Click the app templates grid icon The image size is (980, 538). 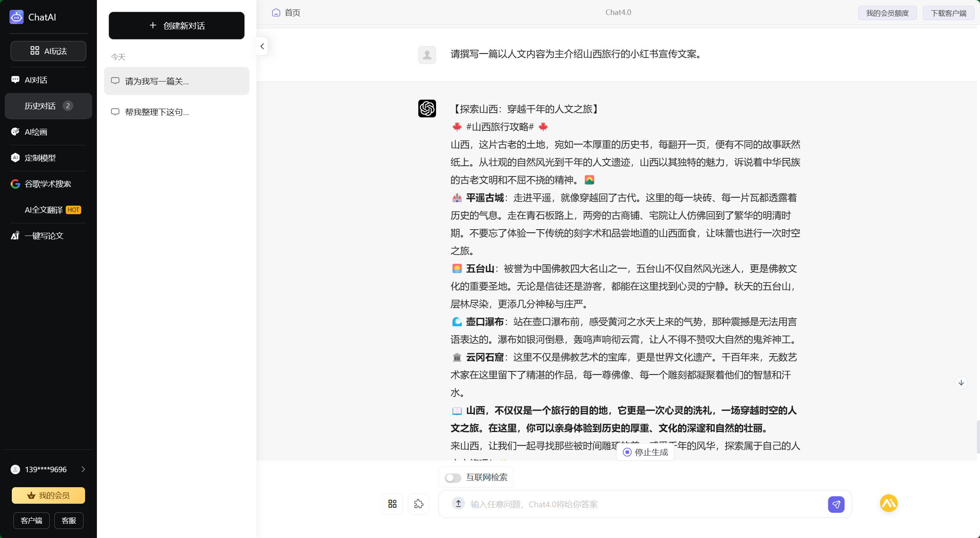click(392, 504)
